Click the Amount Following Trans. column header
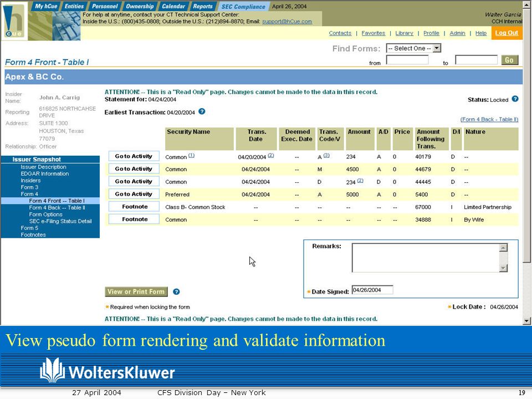Screen dimensions: 532x399 432,139
